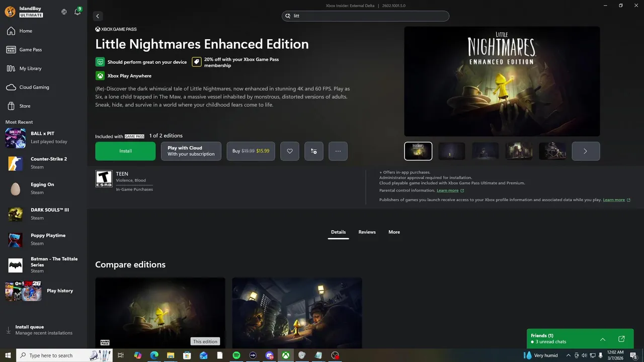Select the second screenshot thumbnail
Image resolution: width=644 pixels, height=362 pixels.
click(x=452, y=151)
